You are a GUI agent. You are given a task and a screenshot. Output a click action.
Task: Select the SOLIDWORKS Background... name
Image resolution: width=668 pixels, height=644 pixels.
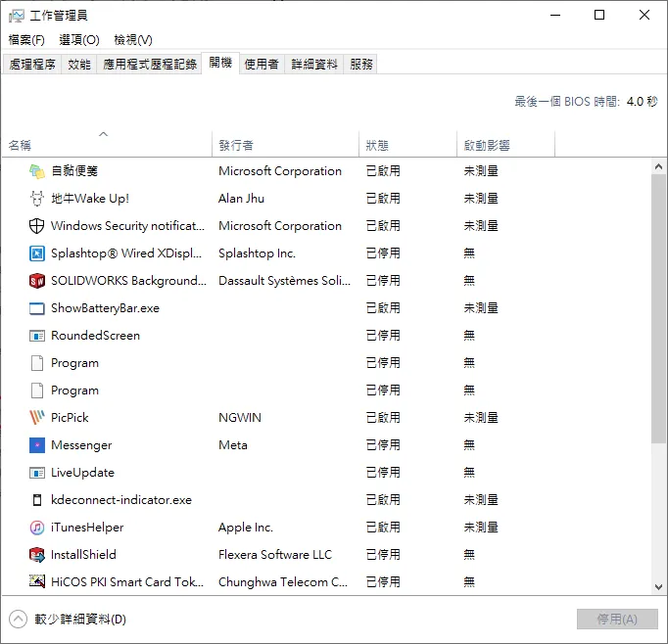pyautogui.click(x=128, y=281)
